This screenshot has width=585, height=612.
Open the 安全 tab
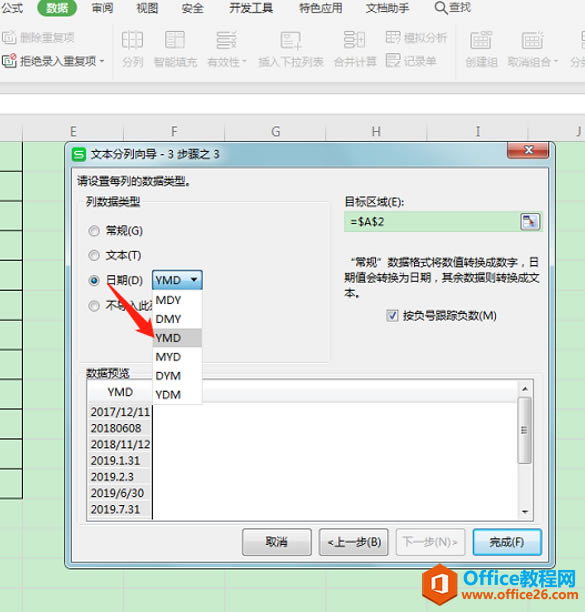tap(192, 8)
